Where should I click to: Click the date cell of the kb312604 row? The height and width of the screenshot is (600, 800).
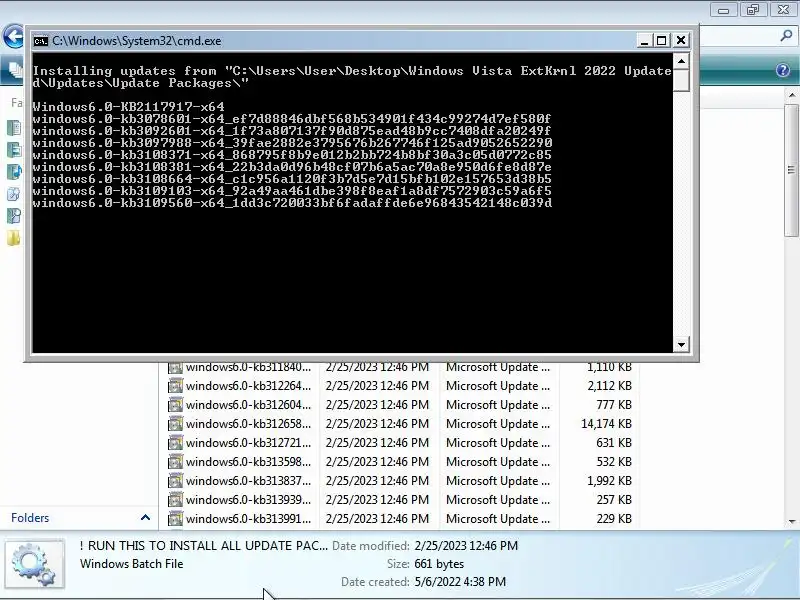378,405
